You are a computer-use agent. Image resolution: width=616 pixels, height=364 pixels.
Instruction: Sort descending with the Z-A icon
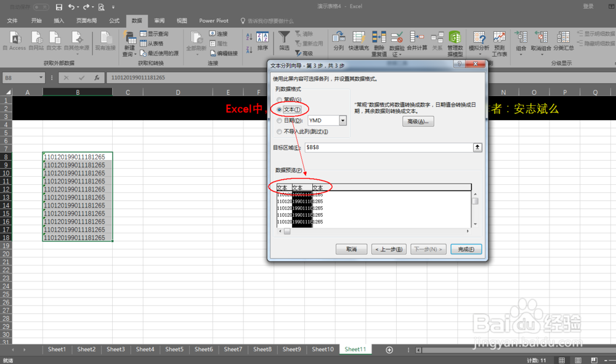249,50
